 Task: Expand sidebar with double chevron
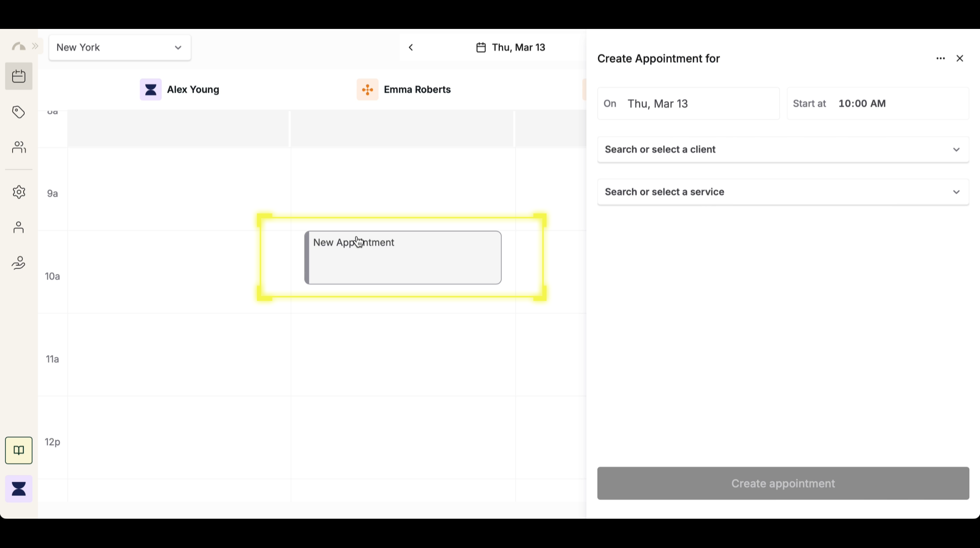tap(35, 46)
